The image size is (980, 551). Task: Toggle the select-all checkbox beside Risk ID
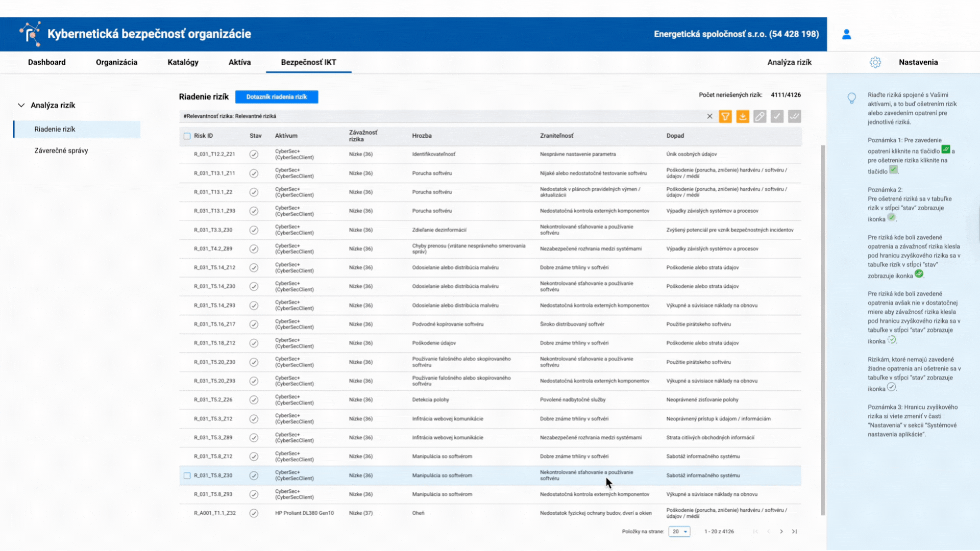(187, 136)
